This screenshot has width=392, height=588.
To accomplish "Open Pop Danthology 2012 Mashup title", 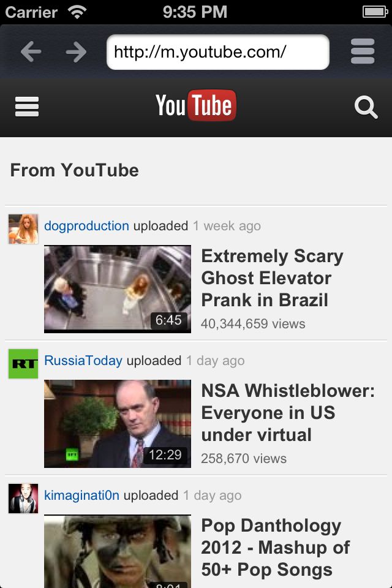I will [276, 548].
